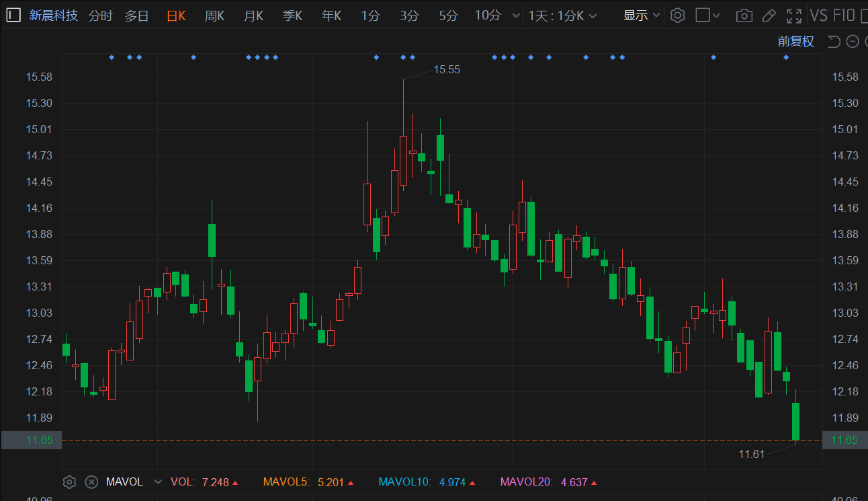Open the 1天:1分K period dropdown
This screenshot has height=501, width=868.
coord(562,15)
